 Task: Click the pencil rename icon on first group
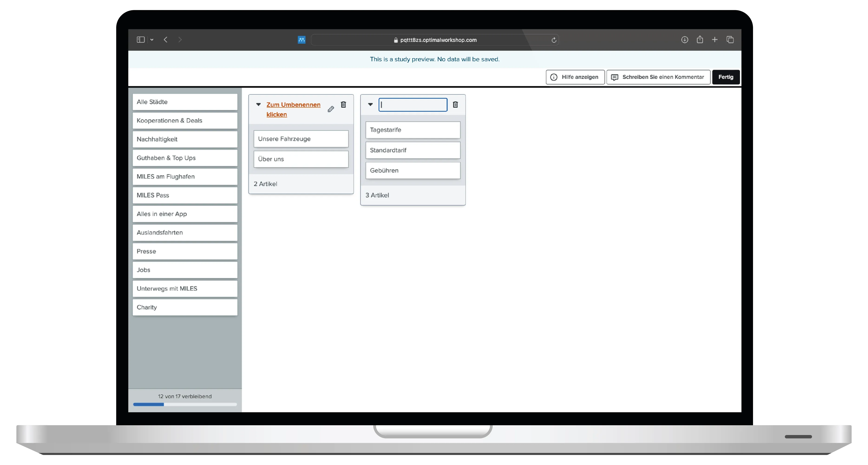pyautogui.click(x=331, y=109)
